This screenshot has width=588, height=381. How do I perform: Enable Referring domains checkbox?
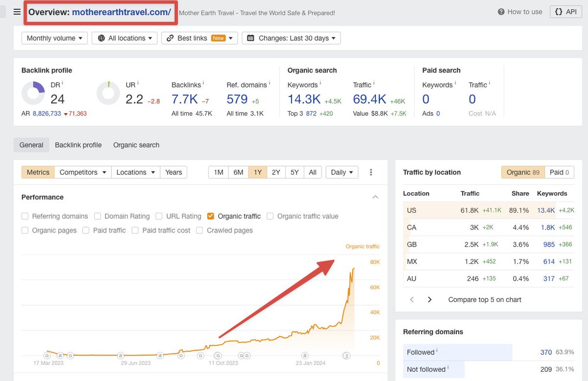point(25,216)
